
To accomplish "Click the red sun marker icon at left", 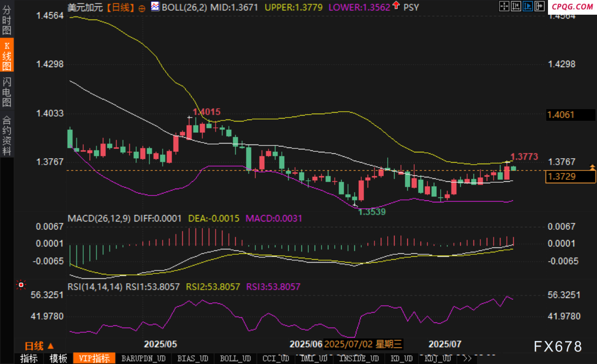I will click(21, 284).
